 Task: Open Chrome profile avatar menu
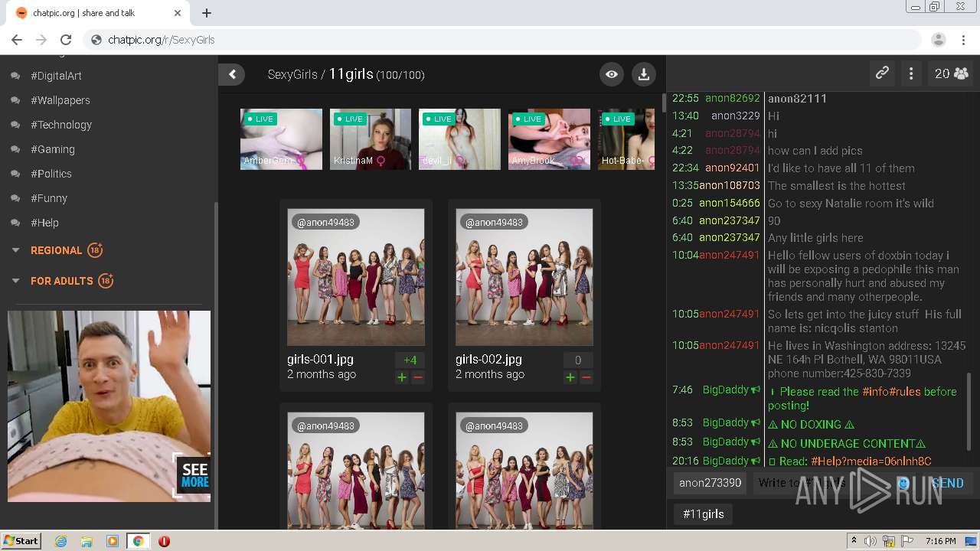(x=939, y=40)
